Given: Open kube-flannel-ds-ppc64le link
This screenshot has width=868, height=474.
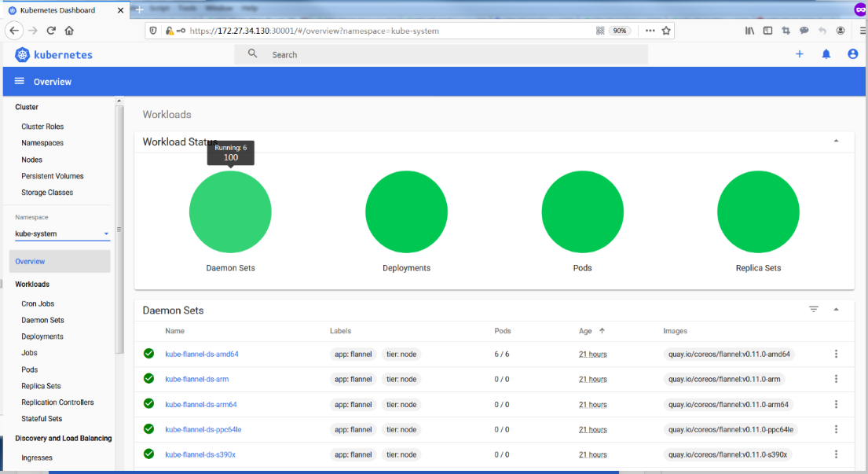Looking at the screenshot, I should pos(203,429).
